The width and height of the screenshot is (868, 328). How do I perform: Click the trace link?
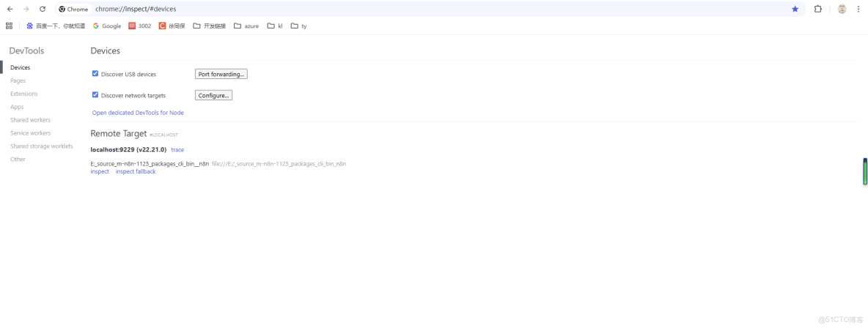point(177,150)
